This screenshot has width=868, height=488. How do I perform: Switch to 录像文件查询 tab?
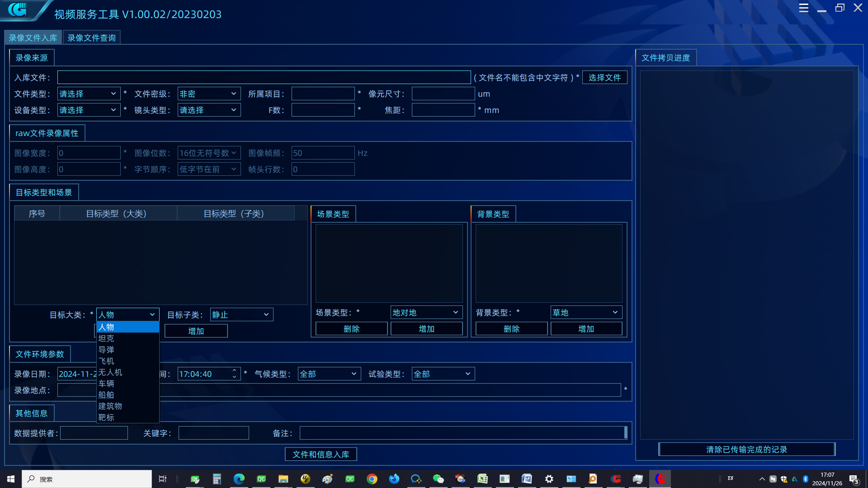pos(91,38)
